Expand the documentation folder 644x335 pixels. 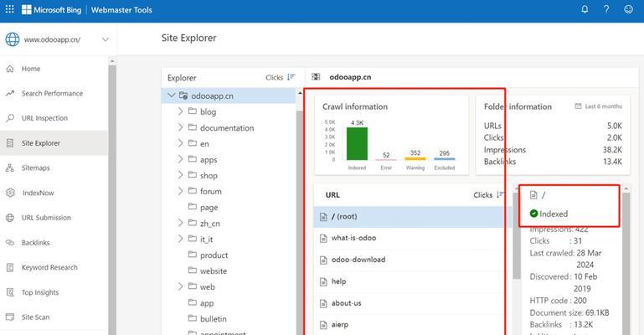180,127
